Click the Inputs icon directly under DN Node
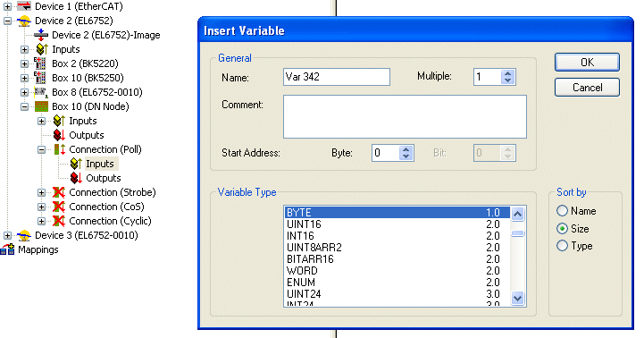Image resolution: width=644 pixels, height=338 pixels. 59,121
